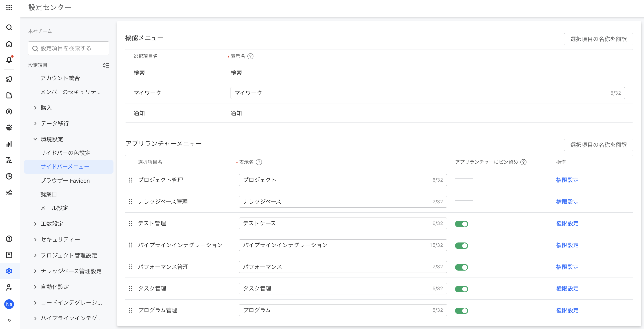
Task: Toggle pin switch for プログラム管理
Action: (461, 311)
